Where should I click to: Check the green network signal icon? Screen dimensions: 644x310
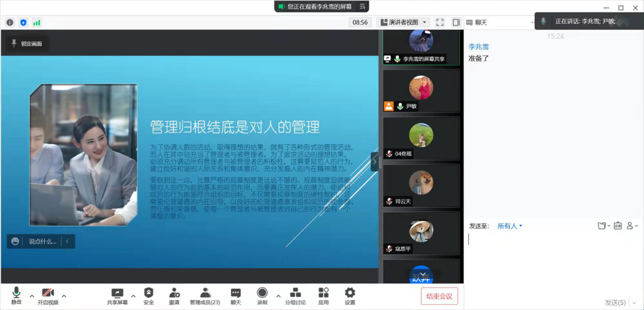pos(37,23)
